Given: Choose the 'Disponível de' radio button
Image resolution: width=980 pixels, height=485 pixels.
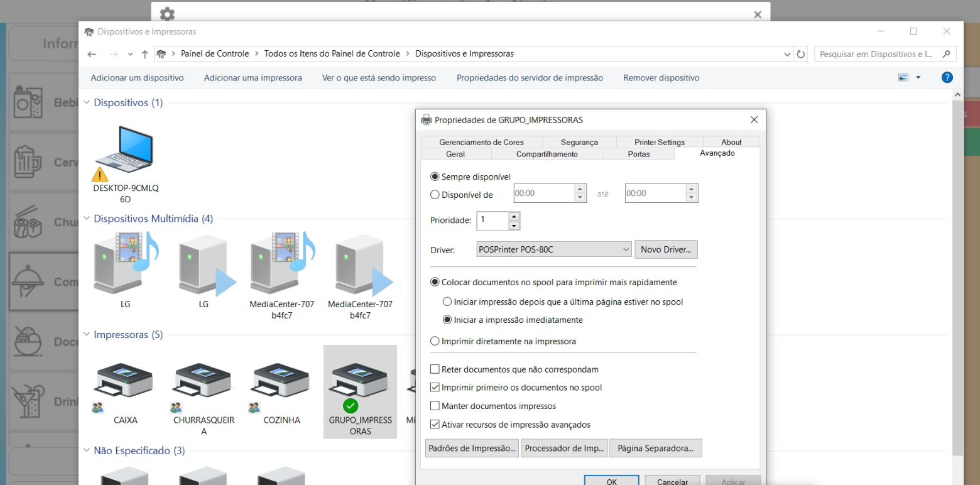Looking at the screenshot, I should coord(435,195).
